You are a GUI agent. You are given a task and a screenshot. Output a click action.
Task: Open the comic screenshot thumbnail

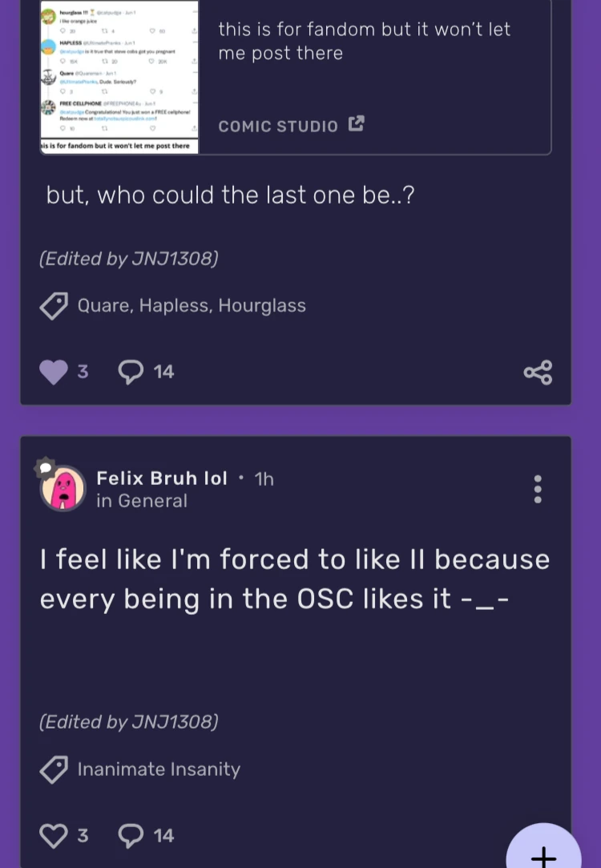(x=118, y=77)
